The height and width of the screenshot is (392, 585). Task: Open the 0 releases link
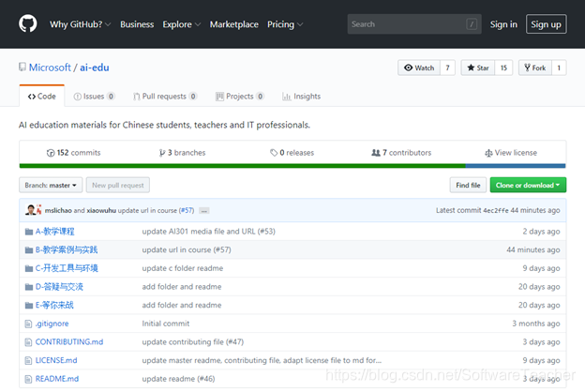(292, 153)
